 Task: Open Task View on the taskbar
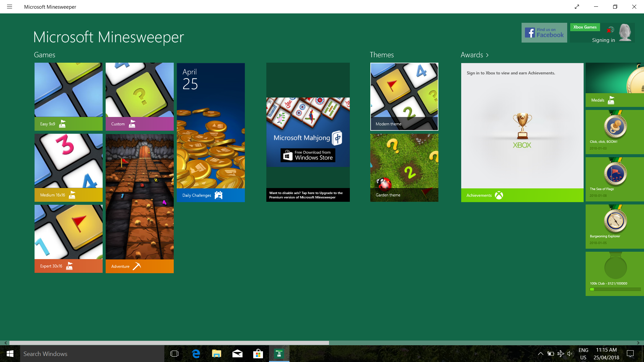click(174, 354)
